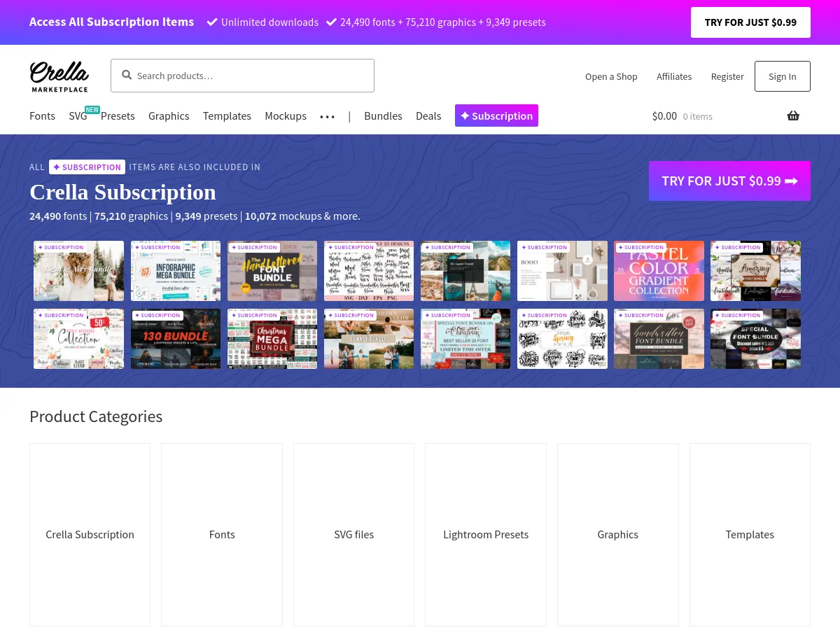840x630 pixels.
Task: Switch to the Fonts menu item
Action: click(42, 115)
